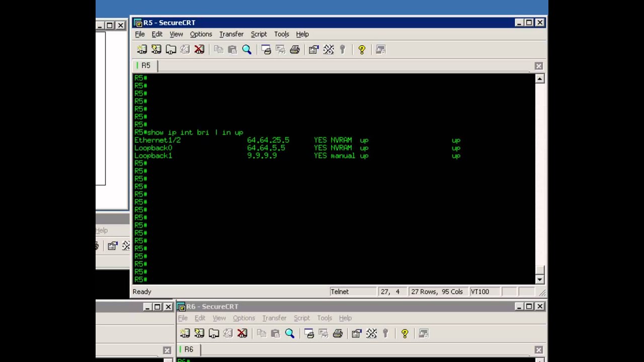The width and height of the screenshot is (644, 362).
Task: Click yellow Help question mark in R5 toolbar
Action: pyautogui.click(x=362, y=49)
